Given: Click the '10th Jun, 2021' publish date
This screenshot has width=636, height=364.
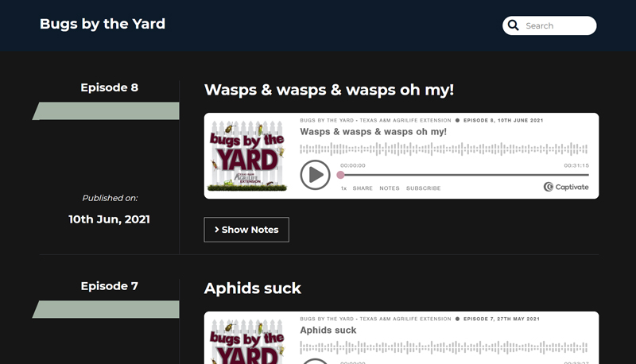Looking at the screenshot, I should coord(110,219).
